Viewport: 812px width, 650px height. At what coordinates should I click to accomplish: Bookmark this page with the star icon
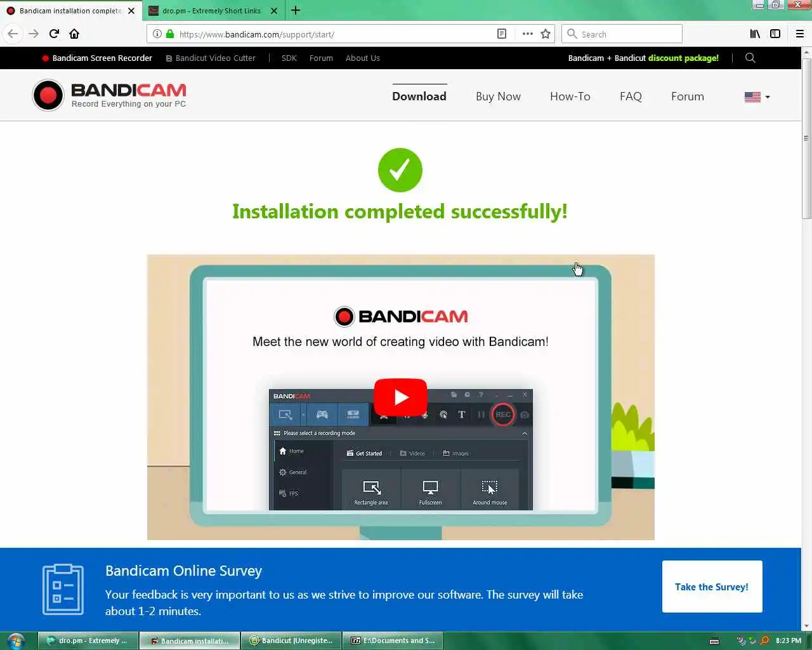tap(546, 34)
